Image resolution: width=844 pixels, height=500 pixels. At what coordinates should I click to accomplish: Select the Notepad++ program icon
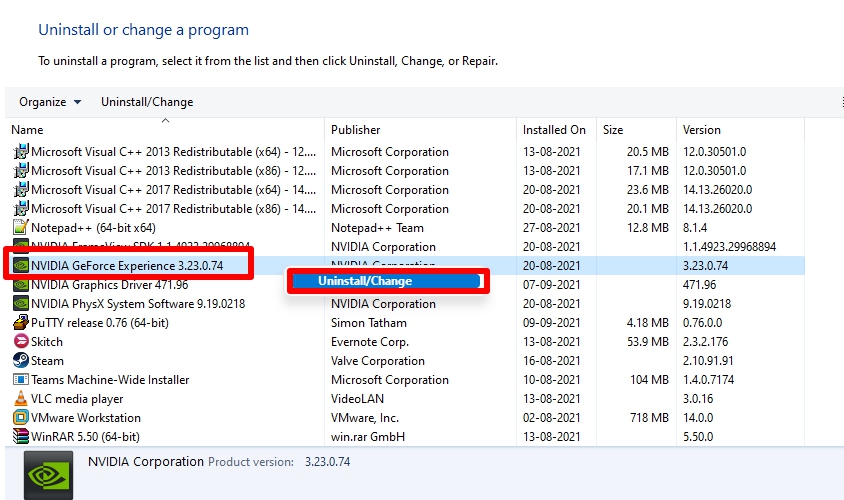click(x=20, y=228)
